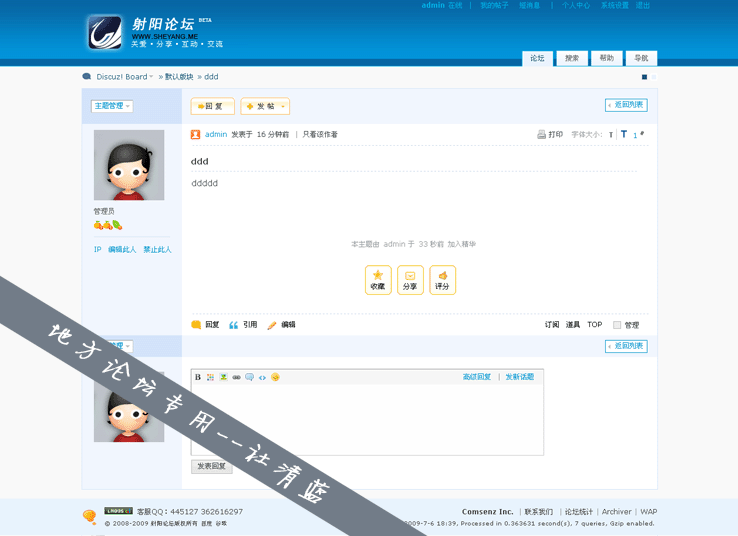The width and height of the screenshot is (738, 536).
Task: Click the Archiver footer link
Action: pyautogui.click(x=617, y=512)
